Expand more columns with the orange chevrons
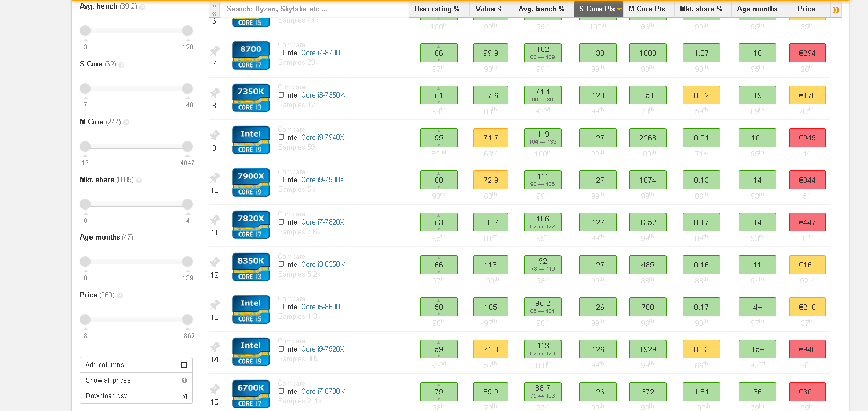This screenshot has height=411, width=868. coord(836,9)
